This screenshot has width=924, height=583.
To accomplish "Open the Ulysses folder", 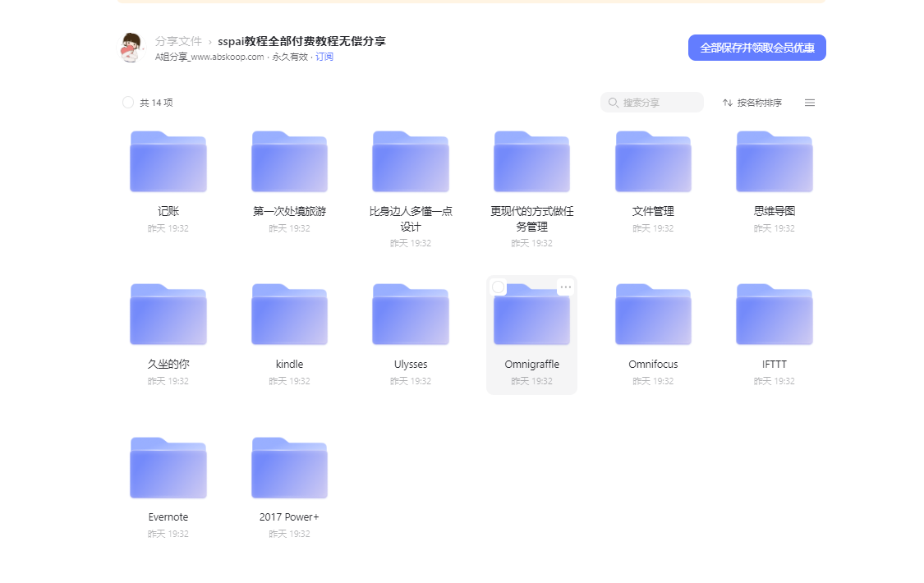I will click(411, 314).
